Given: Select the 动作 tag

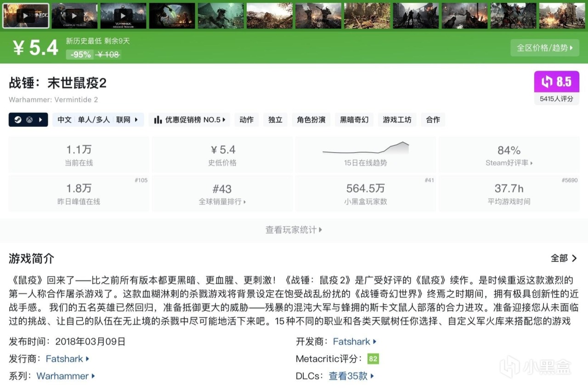Looking at the screenshot, I should (x=247, y=120).
